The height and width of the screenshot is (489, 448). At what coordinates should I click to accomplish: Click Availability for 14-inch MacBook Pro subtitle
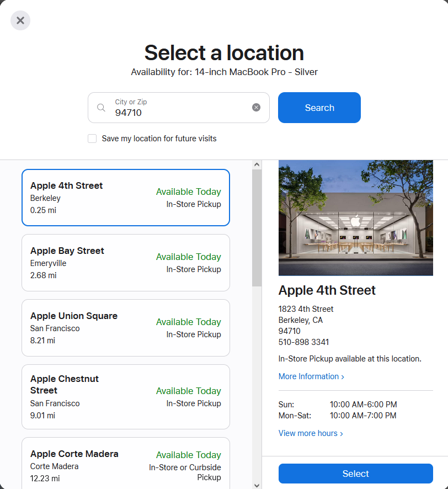[x=224, y=72]
